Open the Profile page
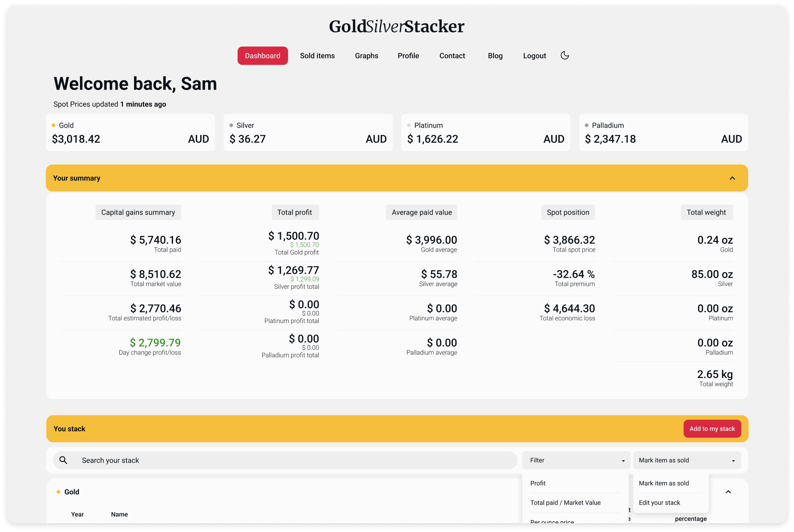This screenshot has height=532, width=794. 408,56
